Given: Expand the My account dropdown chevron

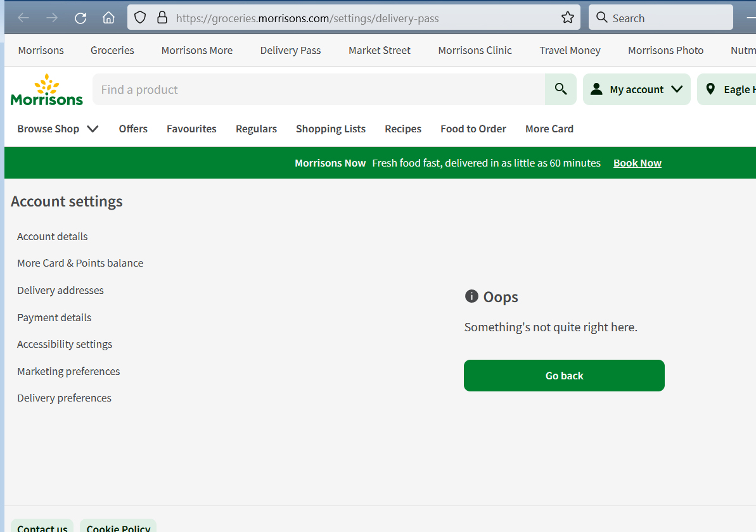Looking at the screenshot, I should tap(677, 89).
